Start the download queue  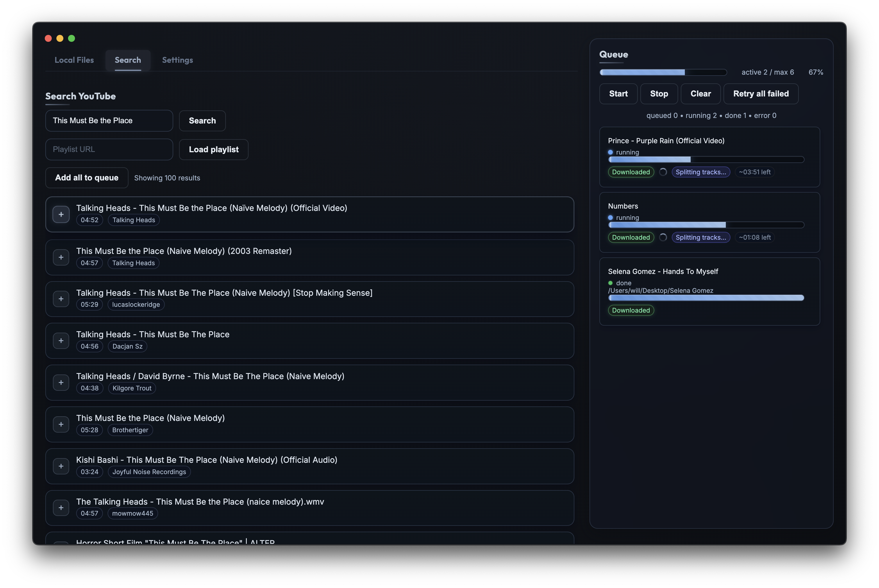click(618, 94)
